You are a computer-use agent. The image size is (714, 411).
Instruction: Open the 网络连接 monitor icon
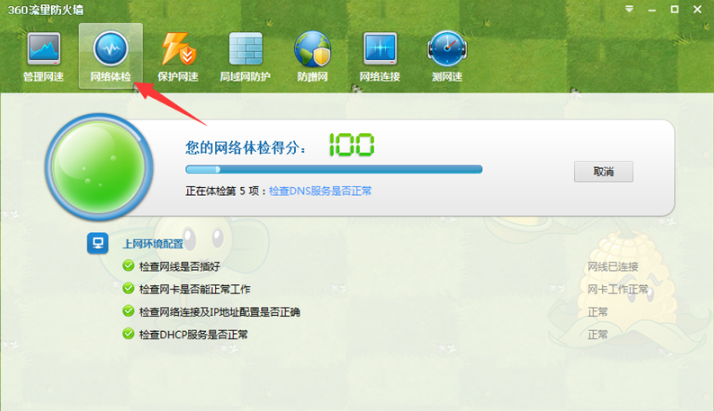(x=380, y=50)
